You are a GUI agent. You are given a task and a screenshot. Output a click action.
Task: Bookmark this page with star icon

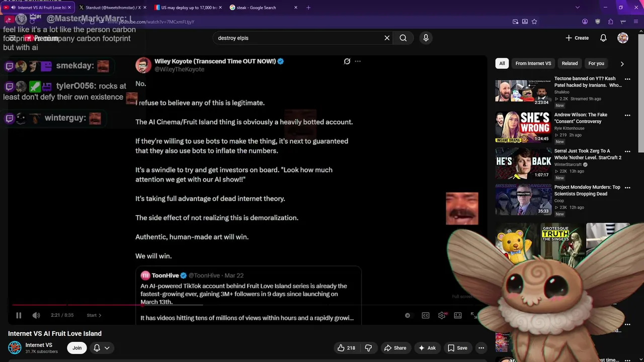click(x=534, y=22)
